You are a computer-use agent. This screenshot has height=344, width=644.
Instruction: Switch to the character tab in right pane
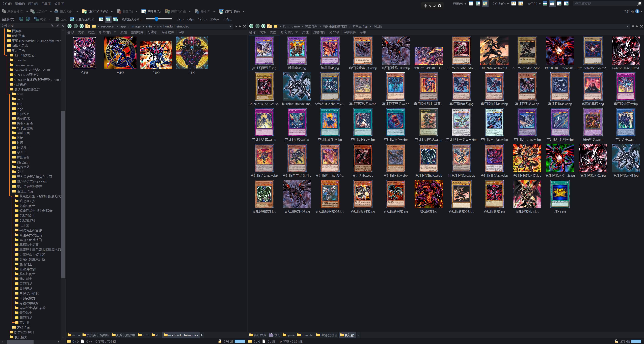click(305, 335)
